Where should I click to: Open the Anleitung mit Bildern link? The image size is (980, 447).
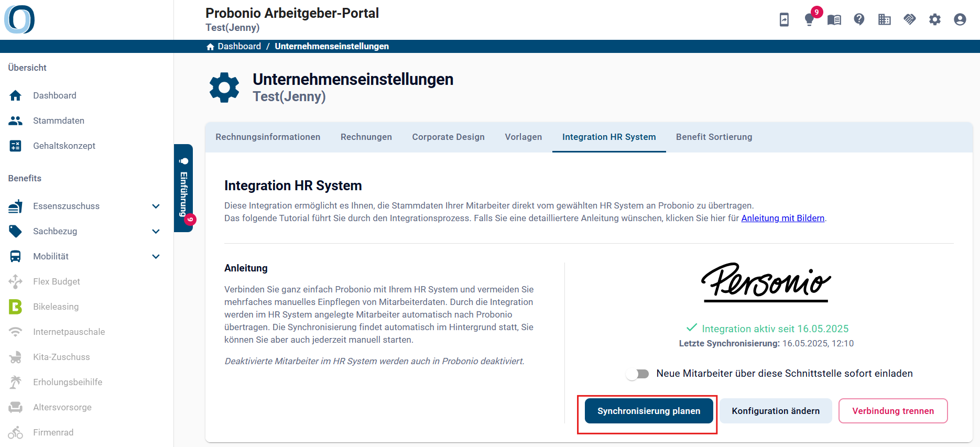click(x=783, y=218)
